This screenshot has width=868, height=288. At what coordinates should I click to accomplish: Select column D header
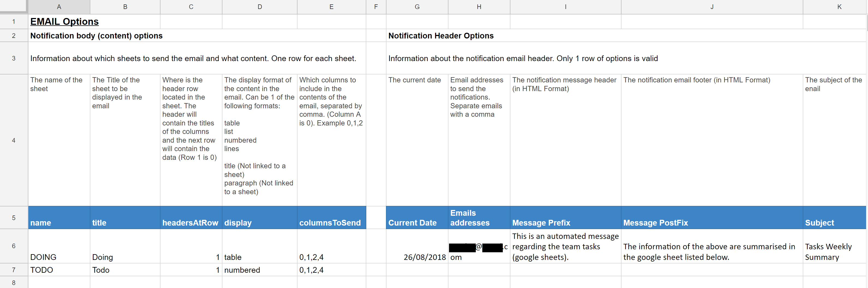click(260, 7)
